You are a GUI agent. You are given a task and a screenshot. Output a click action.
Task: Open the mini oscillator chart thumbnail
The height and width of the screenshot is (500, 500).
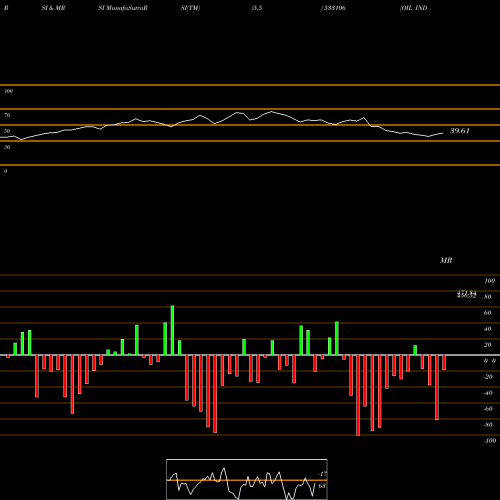[x=247, y=479]
